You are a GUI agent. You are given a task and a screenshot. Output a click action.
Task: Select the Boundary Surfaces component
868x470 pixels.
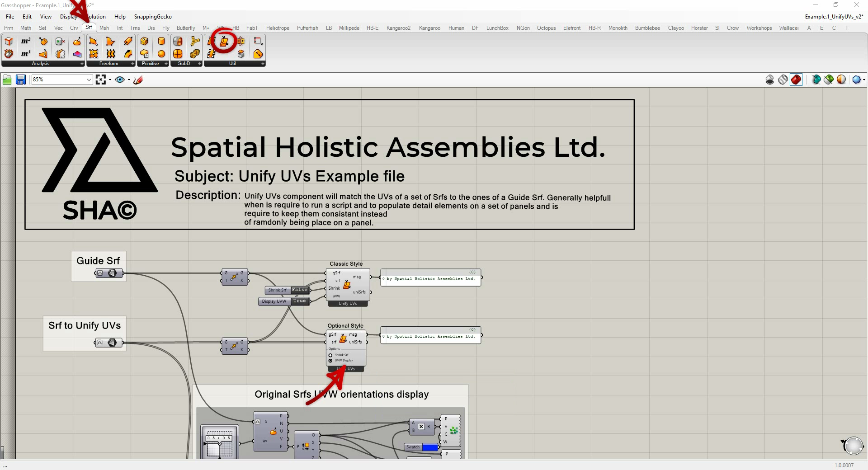tap(110, 42)
